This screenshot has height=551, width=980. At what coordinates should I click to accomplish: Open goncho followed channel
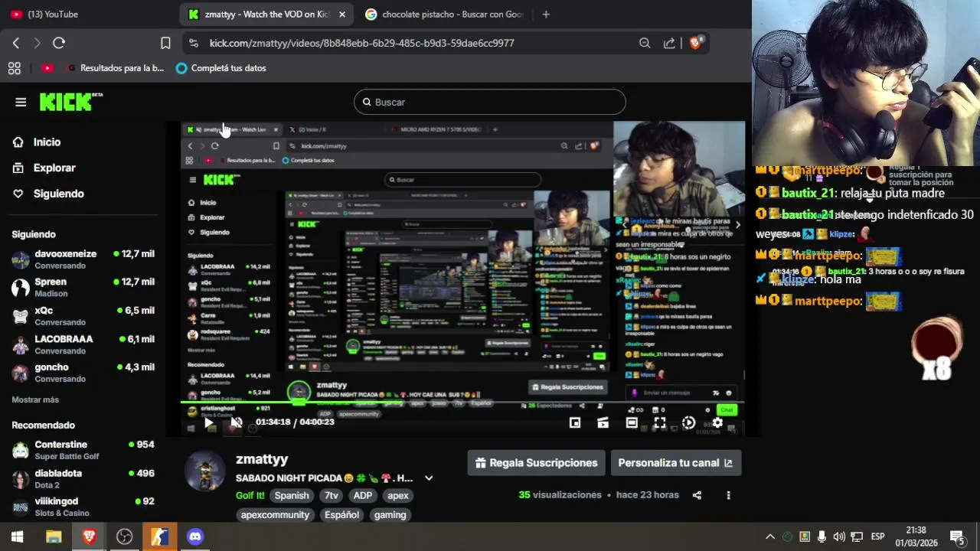pyautogui.click(x=83, y=373)
